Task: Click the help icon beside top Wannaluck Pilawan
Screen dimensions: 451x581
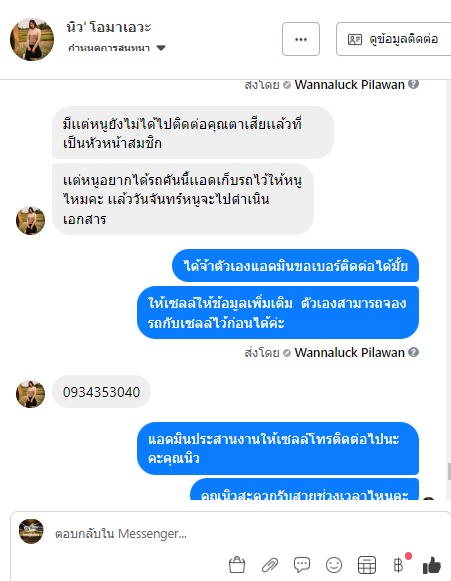Action: pyautogui.click(x=414, y=84)
